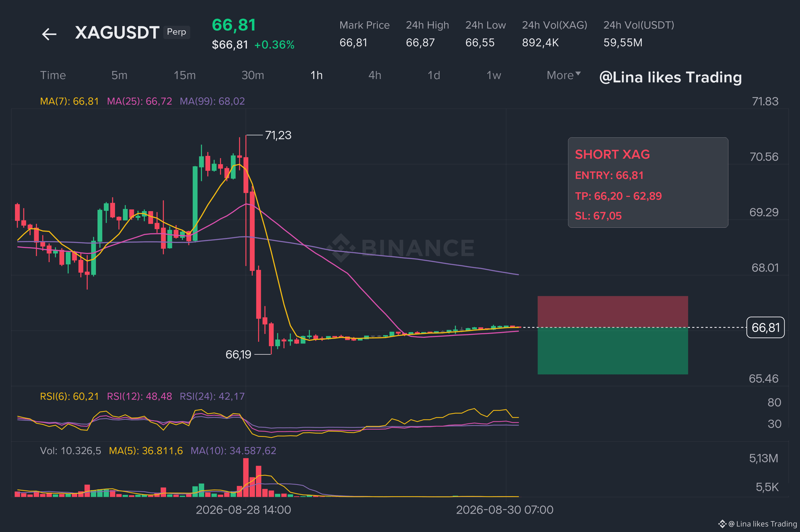The image size is (800, 532).
Task: Click the $66,81 dollar price below last price
Action: pyautogui.click(x=230, y=45)
